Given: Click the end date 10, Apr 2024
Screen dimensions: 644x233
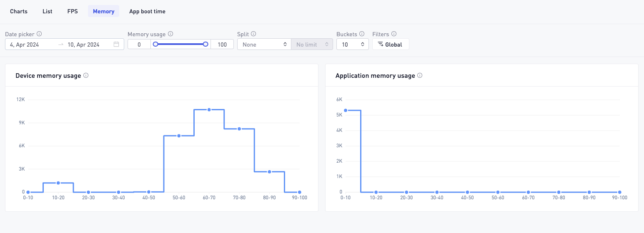Looking at the screenshot, I should point(83,45).
